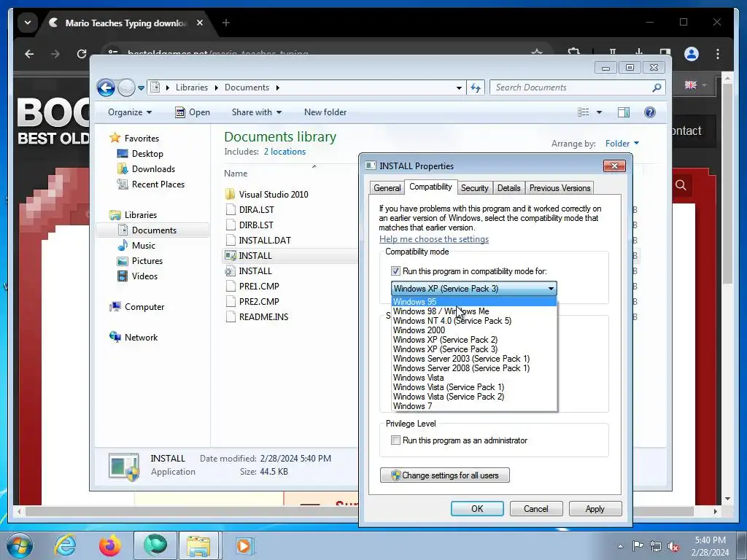Click Change settings for all users
This screenshot has width=747, height=560.
(x=444, y=475)
